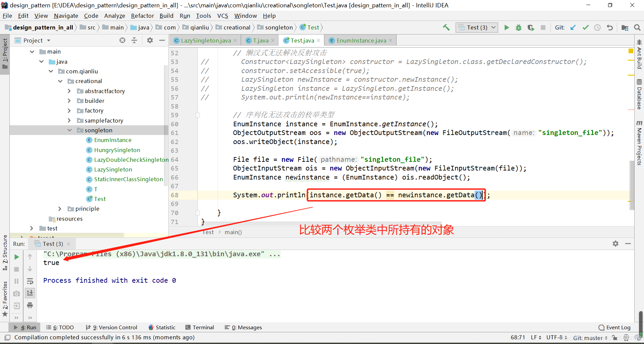Click the down stack trace arrow
Image resolution: width=644 pixels, height=344 pixels.
click(30, 269)
